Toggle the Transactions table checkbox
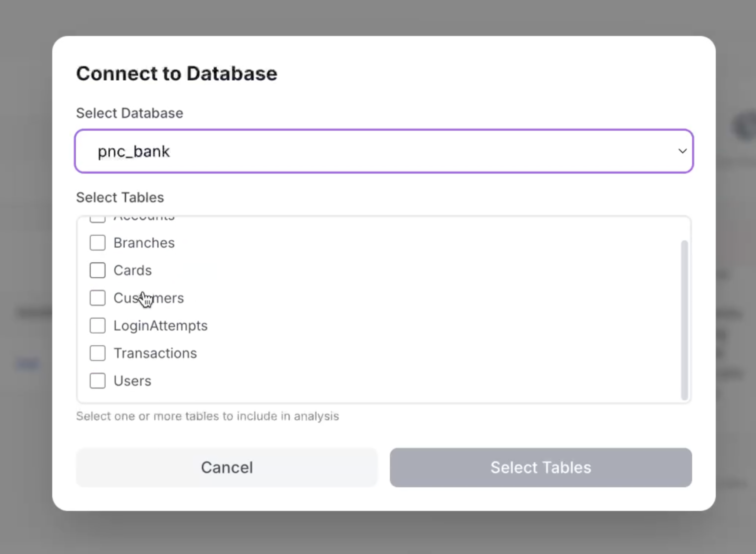Viewport: 756px width, 554px height. pyautogui.click(x=97, y=353)
